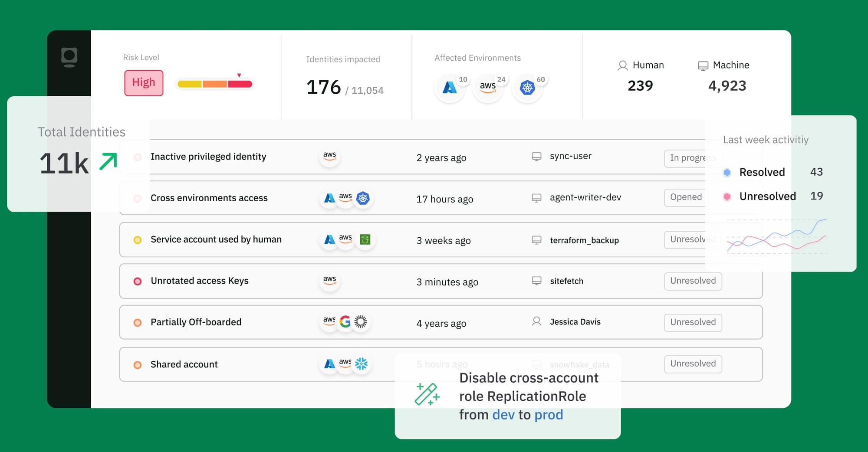Click the Last week activity line chart
The height and width of the screenshot is (452, 868).
pos(777,236)
